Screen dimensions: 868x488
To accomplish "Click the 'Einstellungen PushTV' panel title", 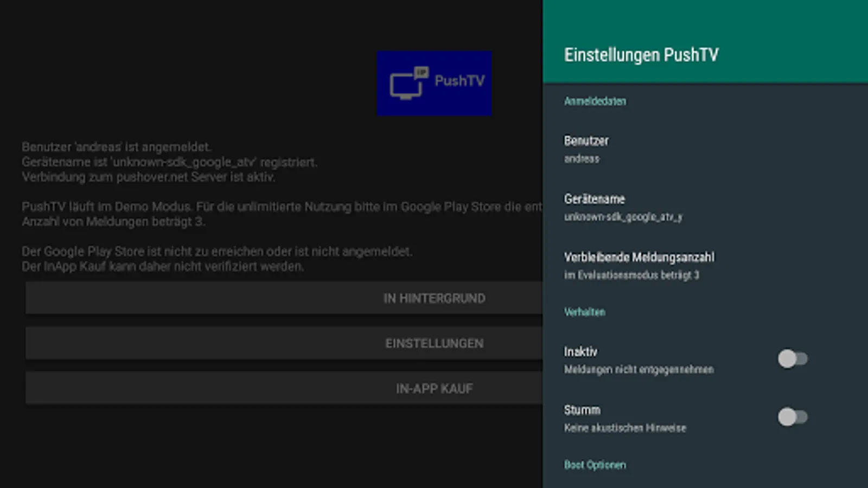I will tap(641, 55).
